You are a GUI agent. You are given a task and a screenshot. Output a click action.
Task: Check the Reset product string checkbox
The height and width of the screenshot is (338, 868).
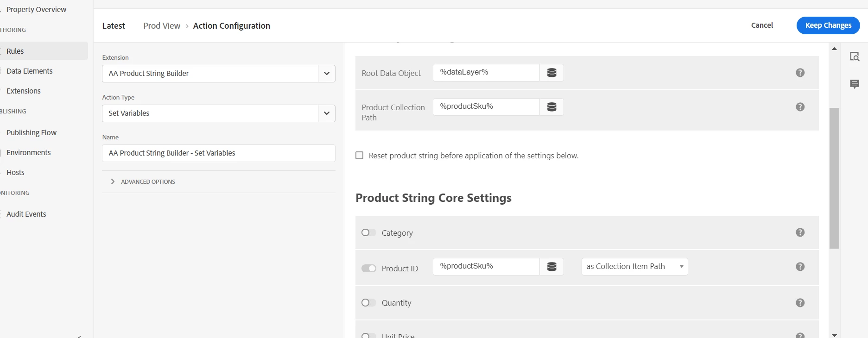[x=360, y=156]
